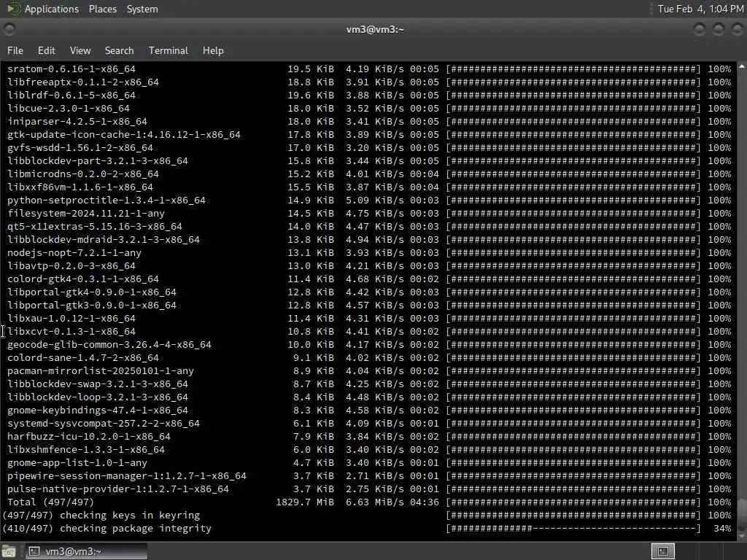
Task: Click the libblockdev-part-3.2.1-3 package name
Action: [98, 161]
